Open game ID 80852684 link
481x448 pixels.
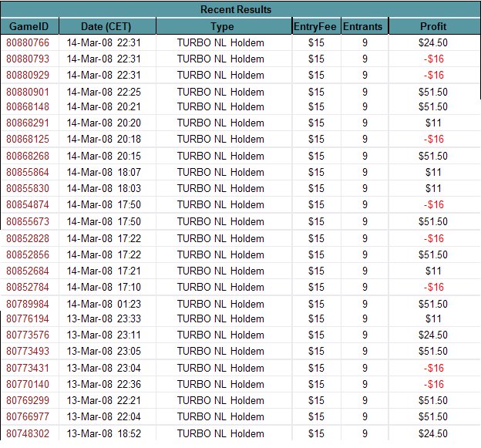pos(28,271)
